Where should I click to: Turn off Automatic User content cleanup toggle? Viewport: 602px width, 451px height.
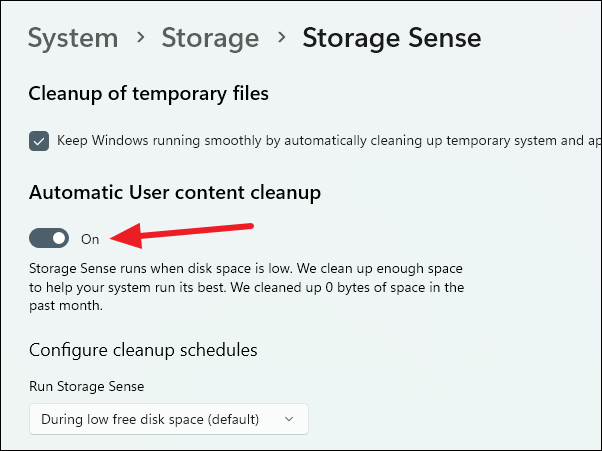[49, 238]
